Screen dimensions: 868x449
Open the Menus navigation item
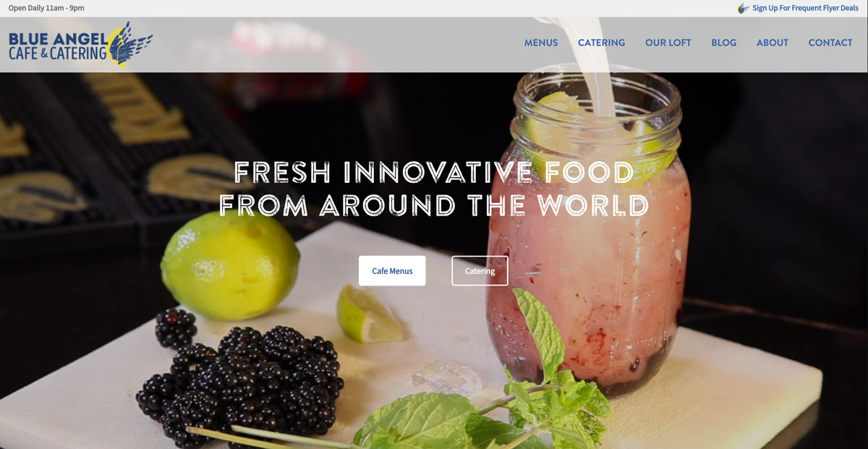(x=541, y=43)
